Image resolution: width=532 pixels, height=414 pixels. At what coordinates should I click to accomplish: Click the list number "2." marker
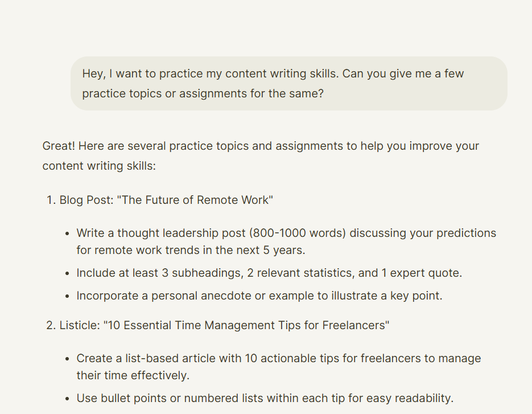coord(51,326)
